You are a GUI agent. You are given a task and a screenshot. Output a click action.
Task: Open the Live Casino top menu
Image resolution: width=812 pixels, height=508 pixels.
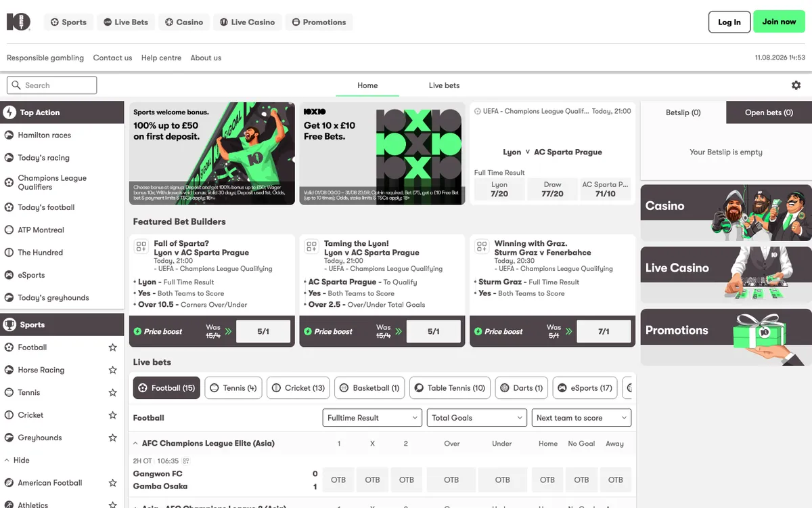[x=247, y=22]
